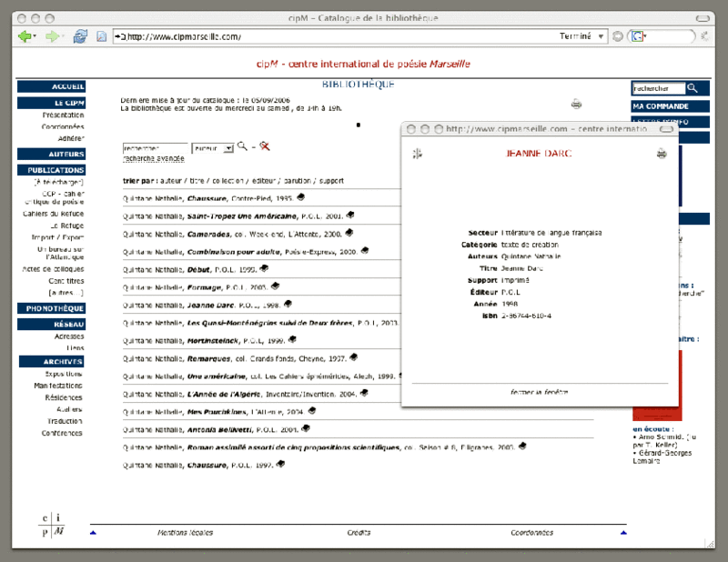This screenshot has width=728, height=562.
Task: Open PHONOTHÈQUE menu section
Action: pyautogui.click(x=52, y=308)
